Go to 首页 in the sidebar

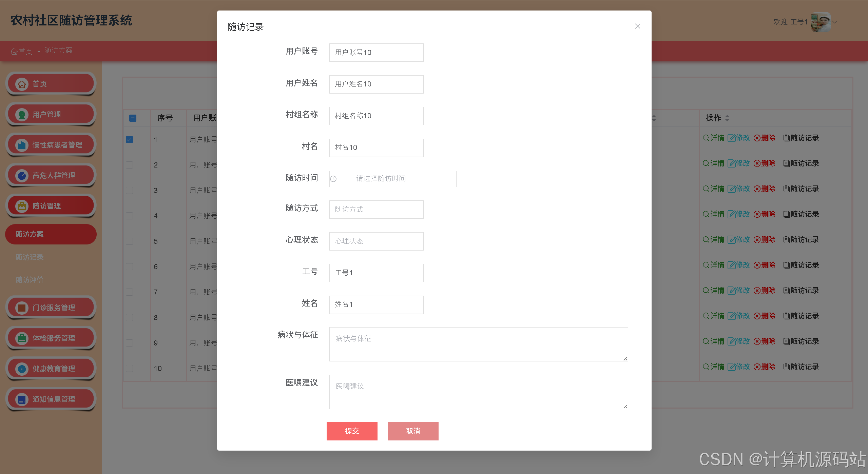[51, 84]
